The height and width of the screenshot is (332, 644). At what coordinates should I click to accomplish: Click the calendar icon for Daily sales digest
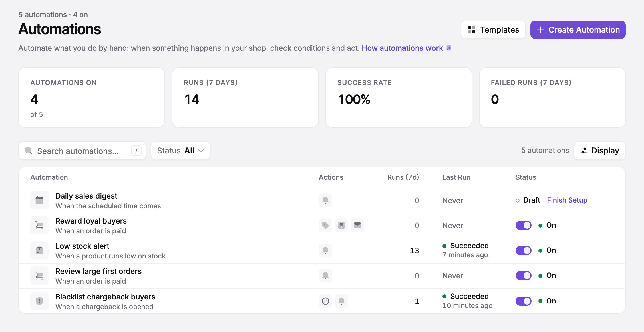pyautogui.click(x=39, y=200)
